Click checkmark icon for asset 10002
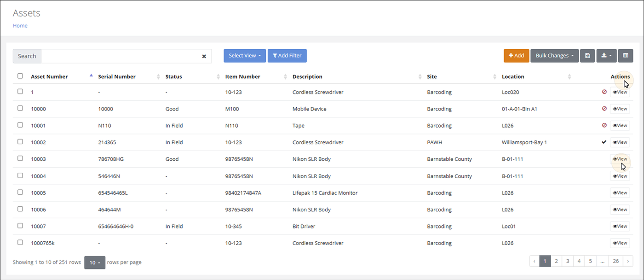Viewport: 644px width, 280px height. point(604,142)
